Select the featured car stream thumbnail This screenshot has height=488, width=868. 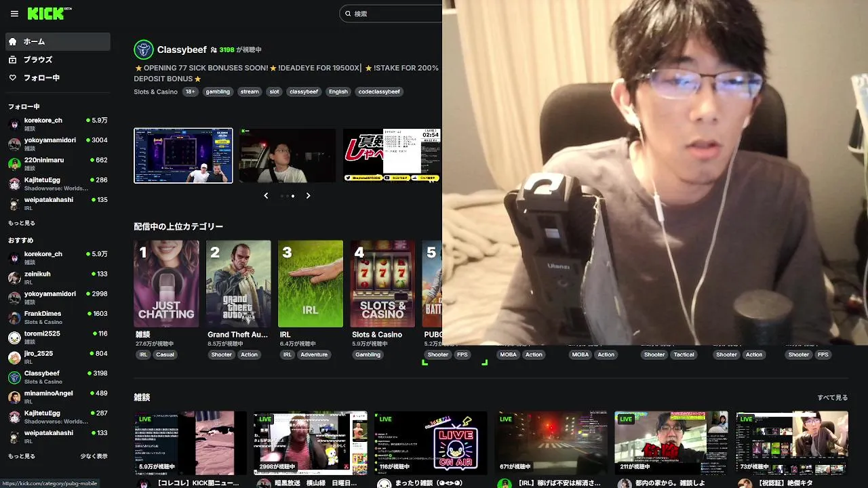click(x=287, y=155)
